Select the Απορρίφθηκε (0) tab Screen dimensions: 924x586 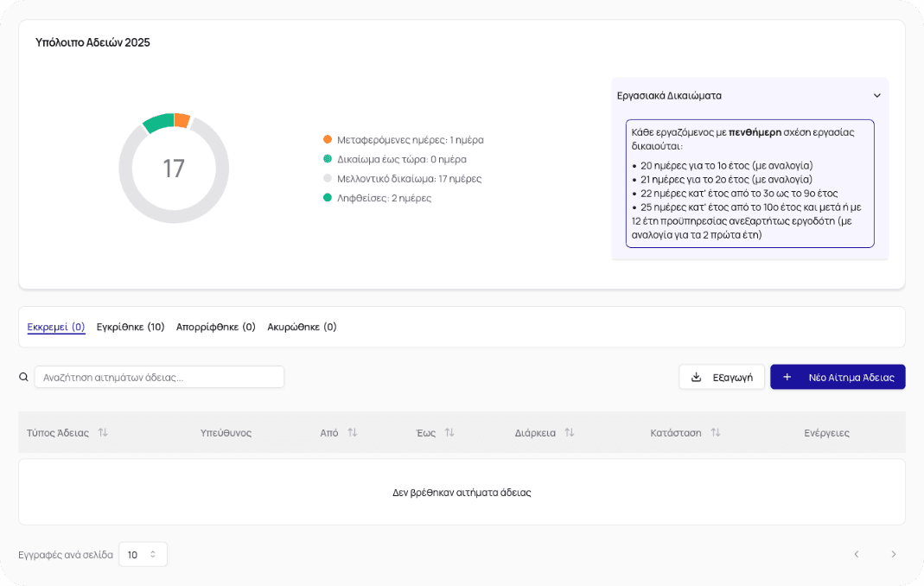click(x=216, y=327)
